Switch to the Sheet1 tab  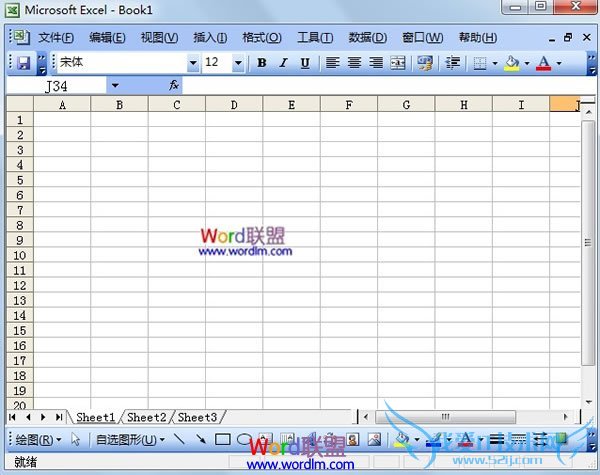(x=95, y=417)
